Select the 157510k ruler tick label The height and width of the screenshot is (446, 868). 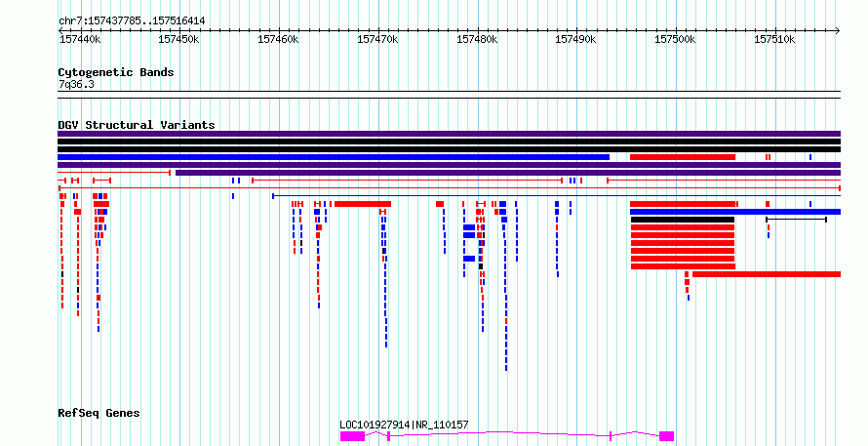tap(774, 39)
